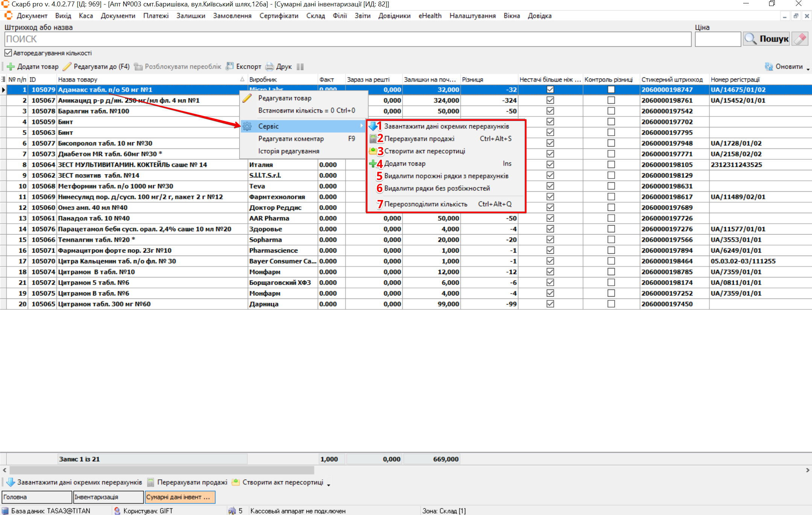Click bottom Перерахувати продажі calculator icon
Image resolution: width=812 pixels, height=515 pixels.
point(151,482)
